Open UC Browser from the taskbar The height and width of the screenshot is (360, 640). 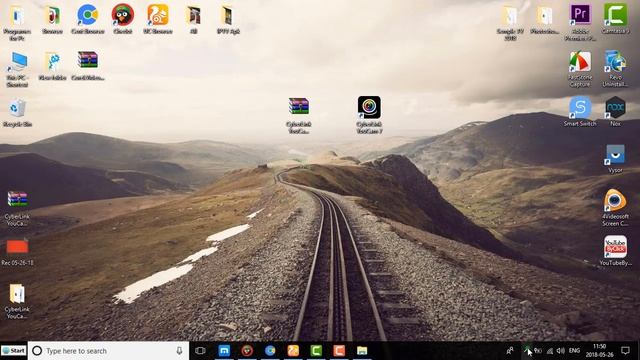point(293,351)
